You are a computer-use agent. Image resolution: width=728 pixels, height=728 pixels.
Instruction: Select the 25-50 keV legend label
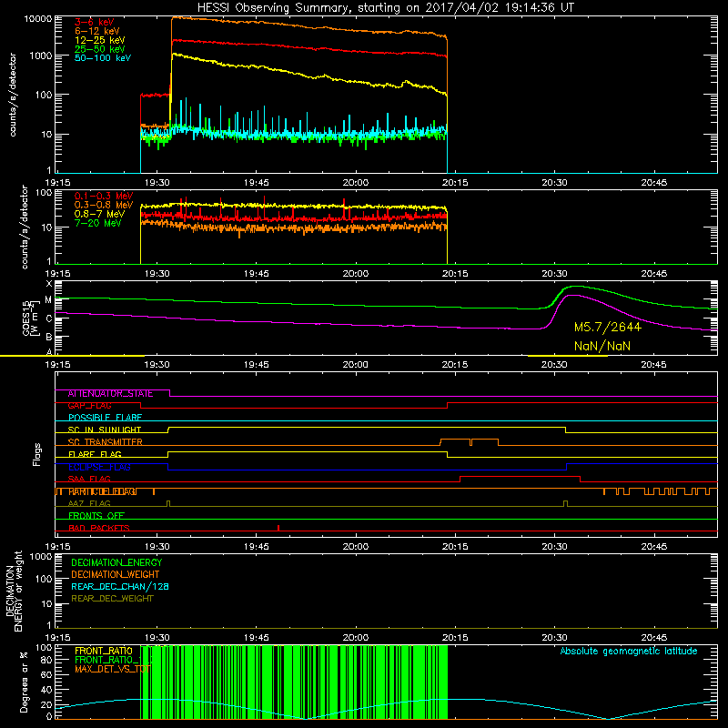100,49
